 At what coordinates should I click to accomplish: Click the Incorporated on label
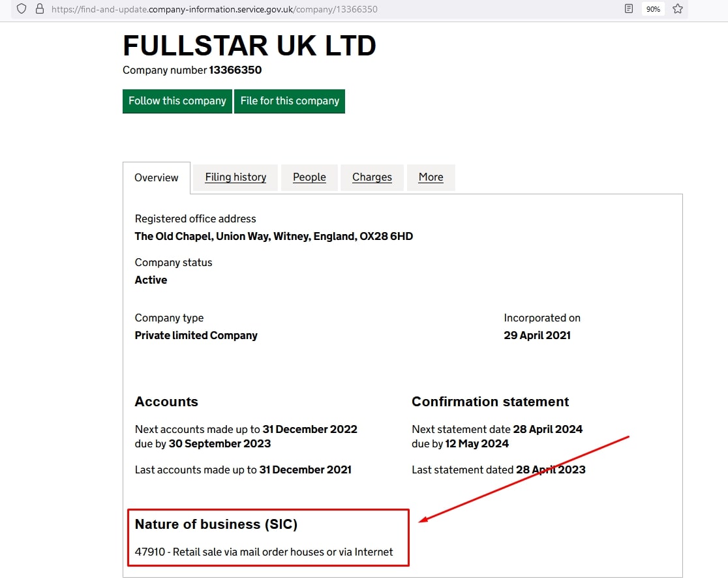(x=542, y=318)
